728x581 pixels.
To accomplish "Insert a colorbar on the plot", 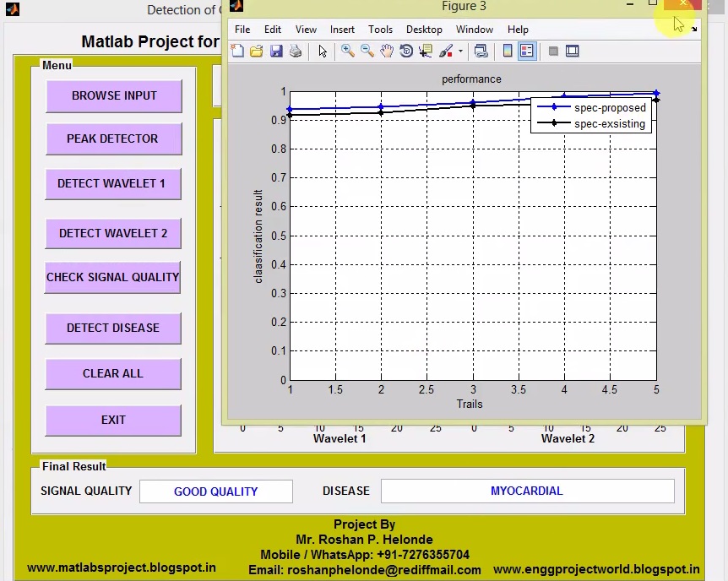I will (507, 51).
